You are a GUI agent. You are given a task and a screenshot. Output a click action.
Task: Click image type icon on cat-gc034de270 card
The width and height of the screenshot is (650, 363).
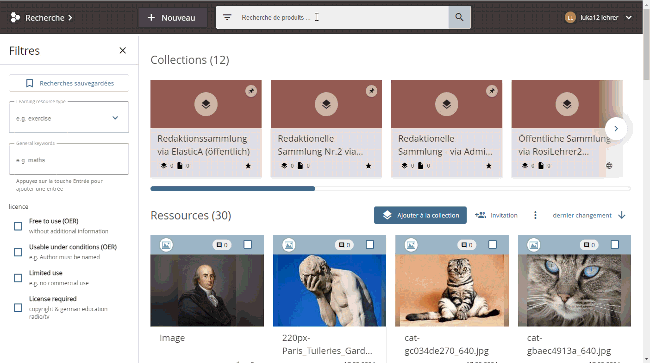[411, 245]
